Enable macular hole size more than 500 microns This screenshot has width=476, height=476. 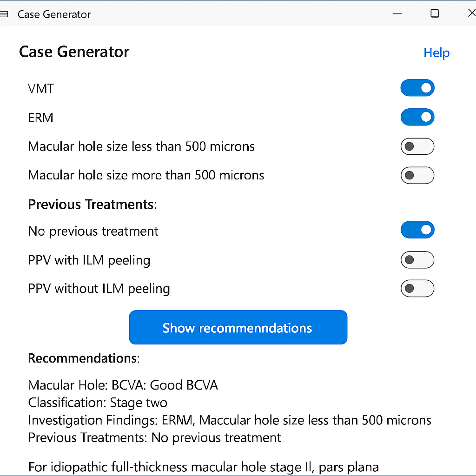point(417,175)
